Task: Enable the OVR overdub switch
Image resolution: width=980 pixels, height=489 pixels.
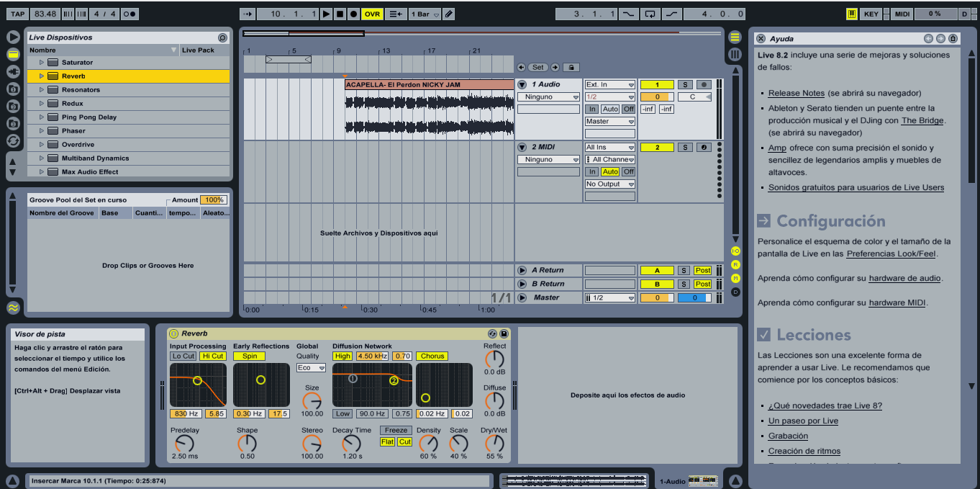Action: pos(371,13)
